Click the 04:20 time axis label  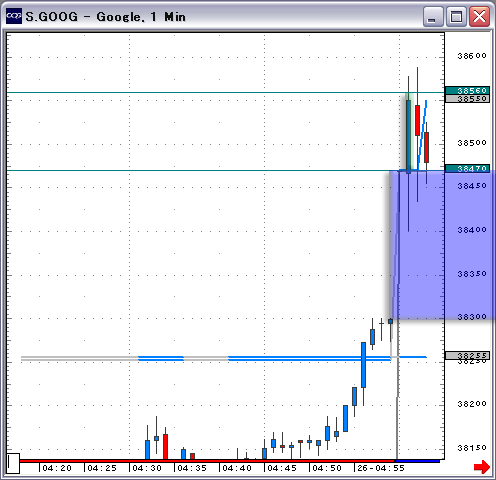click(x=57, y=468)
